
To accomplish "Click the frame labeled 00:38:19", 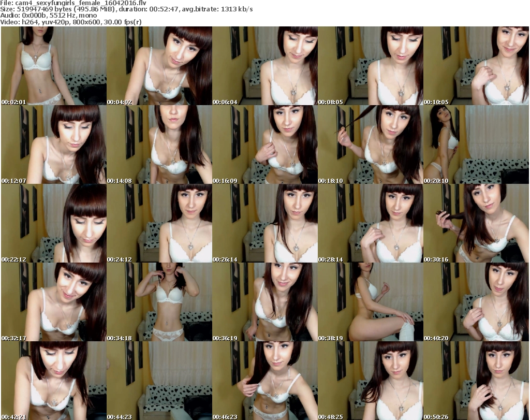I will (371, 302).
